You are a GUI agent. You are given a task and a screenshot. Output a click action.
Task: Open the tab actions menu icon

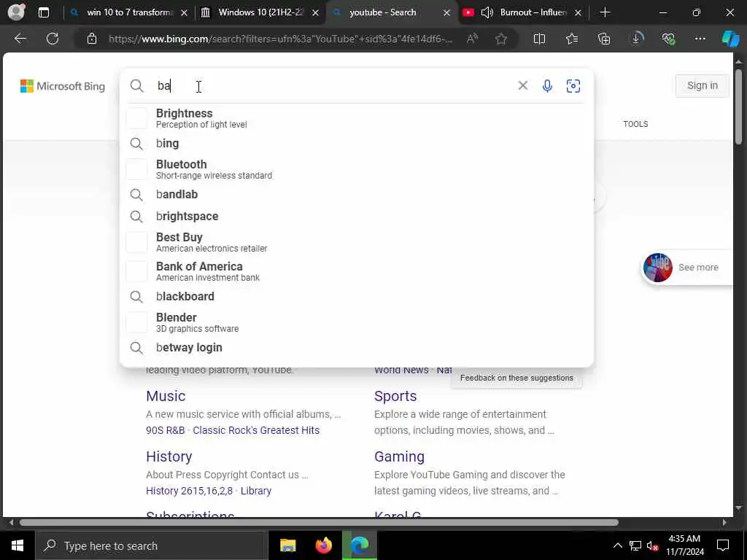coord(44,13)
